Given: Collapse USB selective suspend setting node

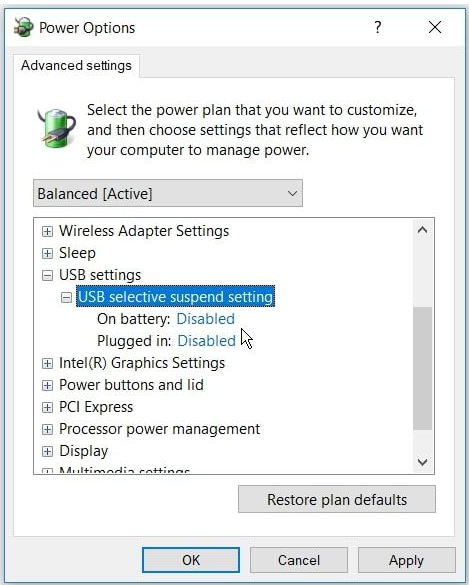Looking at the screenshot, I should [66, 297].
